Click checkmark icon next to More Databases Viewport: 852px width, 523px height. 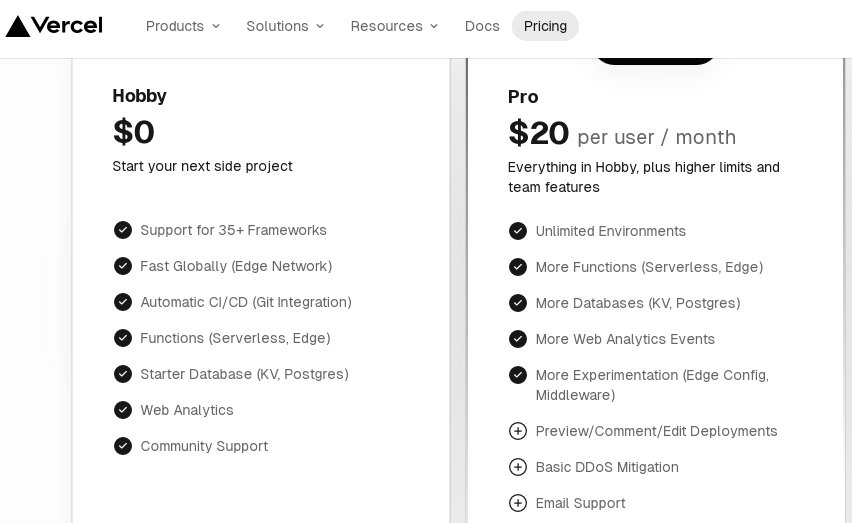tap(518, 303)
